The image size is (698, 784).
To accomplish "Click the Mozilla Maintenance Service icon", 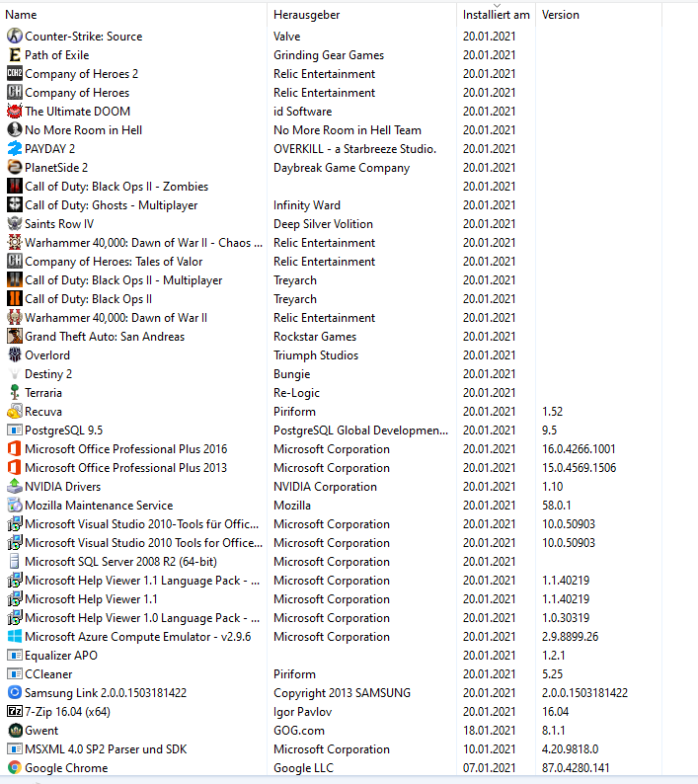I will (x=15, y=505).
